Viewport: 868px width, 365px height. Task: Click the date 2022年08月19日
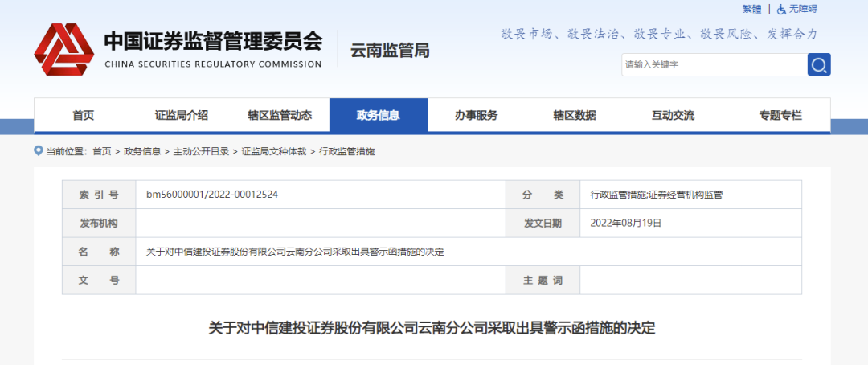(x=626, y=224)
